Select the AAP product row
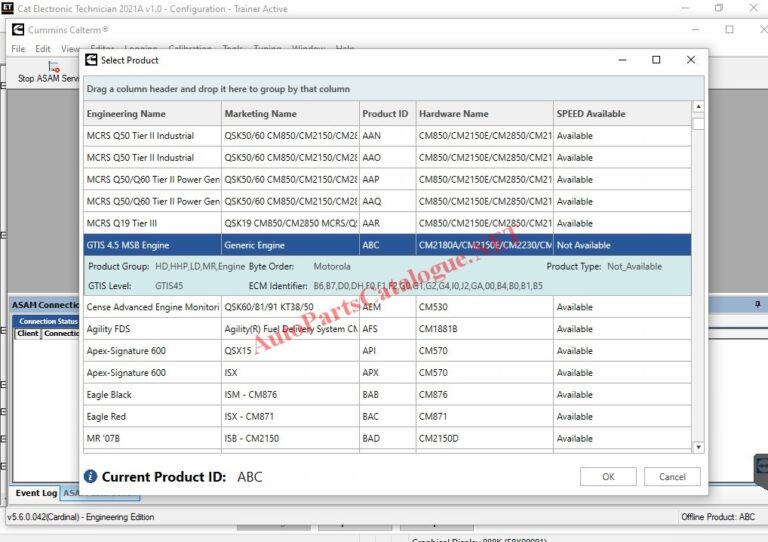The image size is (768, 542). point(387,180)
